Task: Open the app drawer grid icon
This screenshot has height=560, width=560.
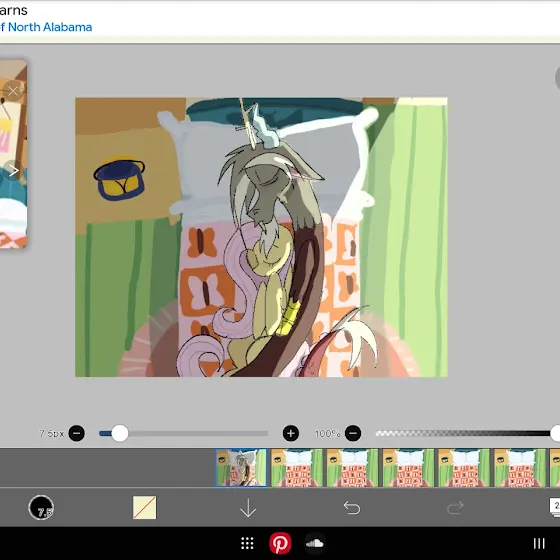Action: coord(247,543)
